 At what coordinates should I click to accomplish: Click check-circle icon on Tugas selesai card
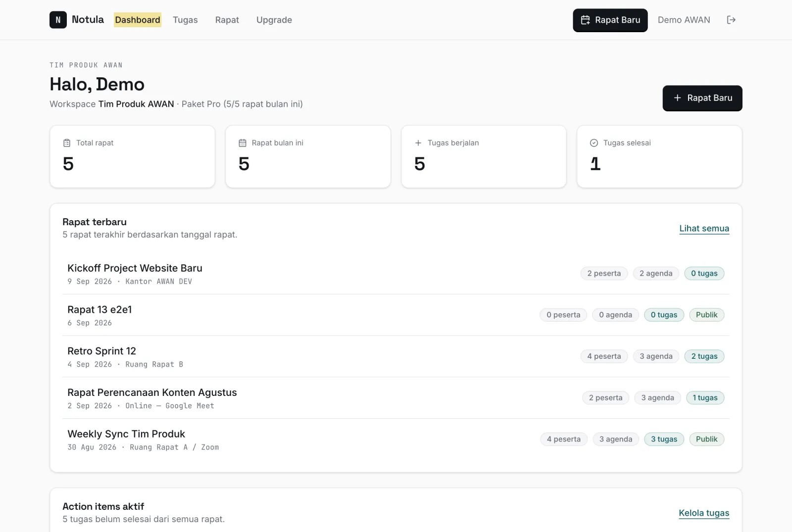(x=594, y=143)
